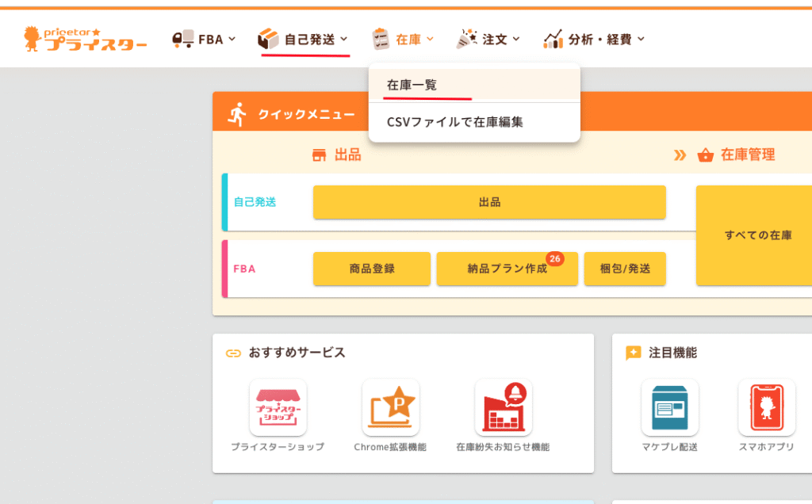The image size is (812, 504).
Task: Expand the 注文 dropdown chevron
Action: click(516, 39)
